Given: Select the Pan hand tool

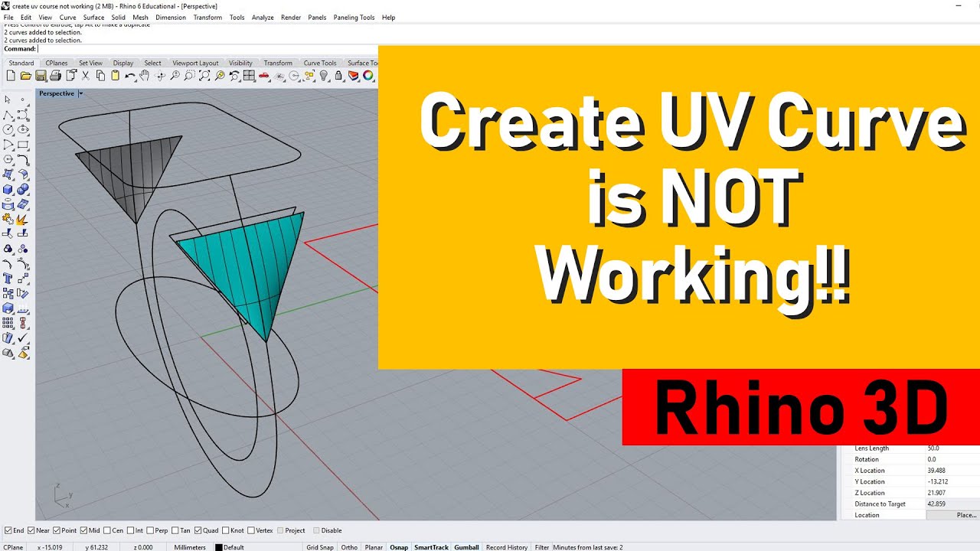Looking at the screenshot, I should click(x=145, y=76).
